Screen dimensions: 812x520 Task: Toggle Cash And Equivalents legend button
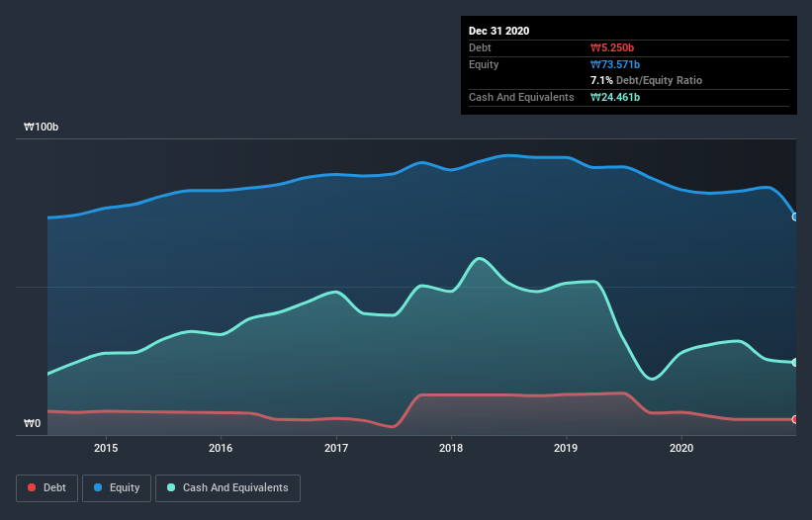(227, 488)
